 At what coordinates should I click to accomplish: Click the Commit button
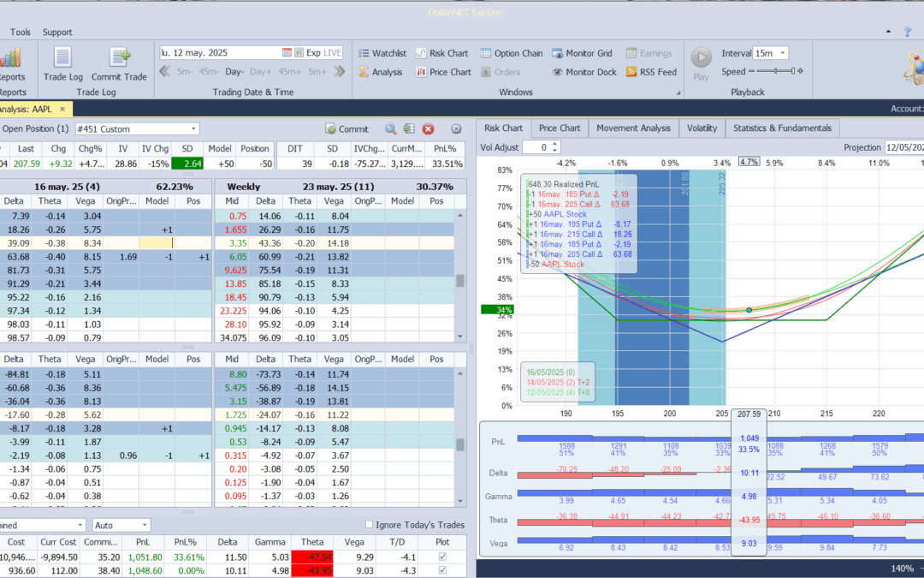coord(346,128)
